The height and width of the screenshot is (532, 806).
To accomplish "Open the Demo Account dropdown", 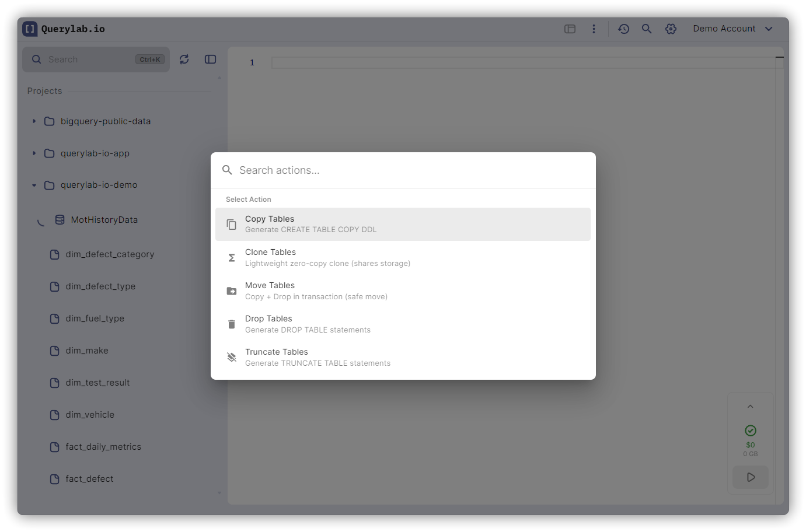I will click(x=732, y=29).
